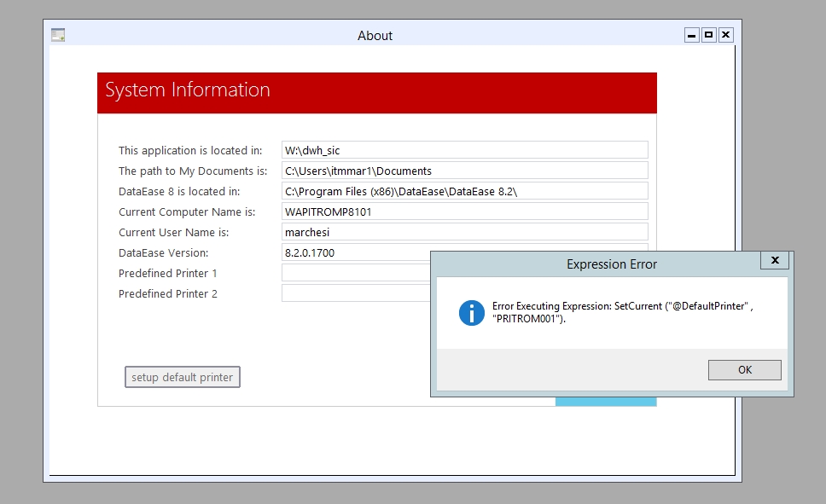This screenshot has width=826, height=504.
Task: Click the 'DataEase Version:' label
Action: [163, 253]
